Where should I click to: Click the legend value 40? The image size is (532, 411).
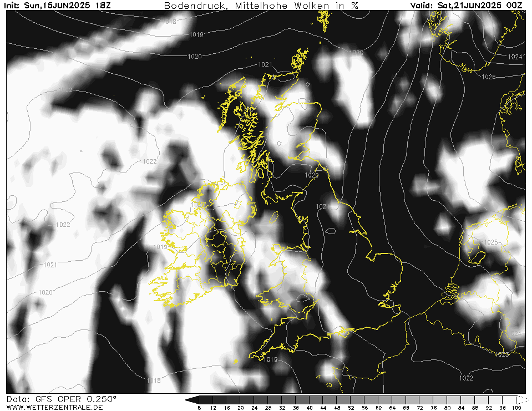coord(310,408)
